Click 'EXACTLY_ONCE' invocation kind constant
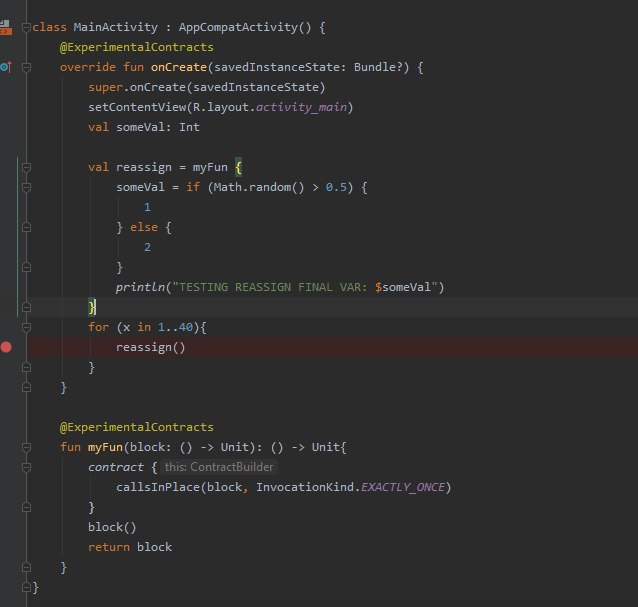638x607 pixels. coord(403,487)
